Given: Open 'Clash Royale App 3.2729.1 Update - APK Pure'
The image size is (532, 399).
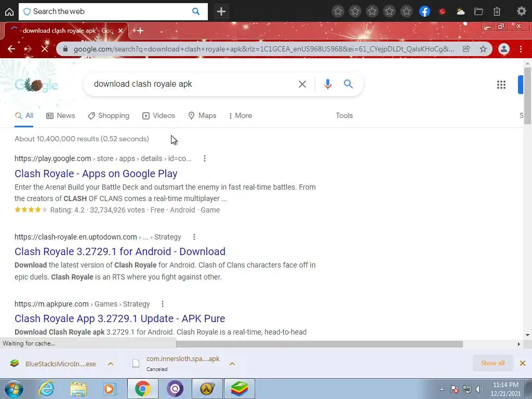Looking at the screenshot, I should tap(120, 318).
